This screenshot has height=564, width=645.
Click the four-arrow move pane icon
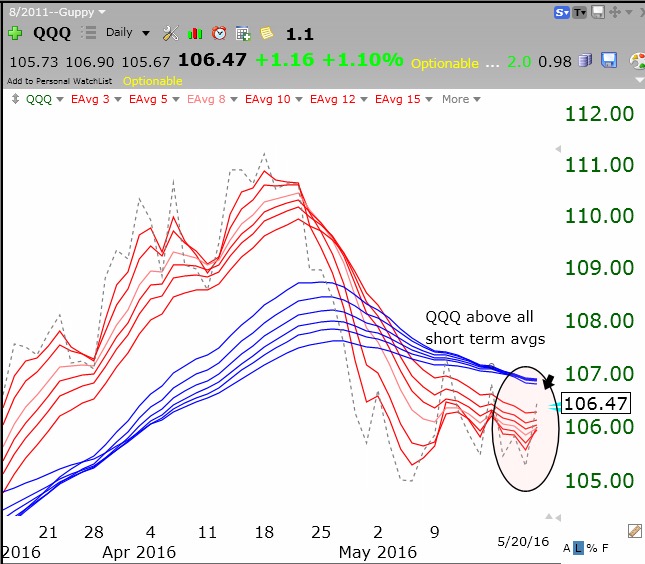[615, 12]
